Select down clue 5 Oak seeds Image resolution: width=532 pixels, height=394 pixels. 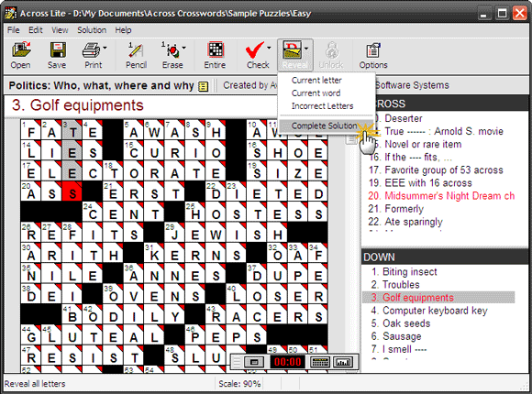[x=401, y=323]
